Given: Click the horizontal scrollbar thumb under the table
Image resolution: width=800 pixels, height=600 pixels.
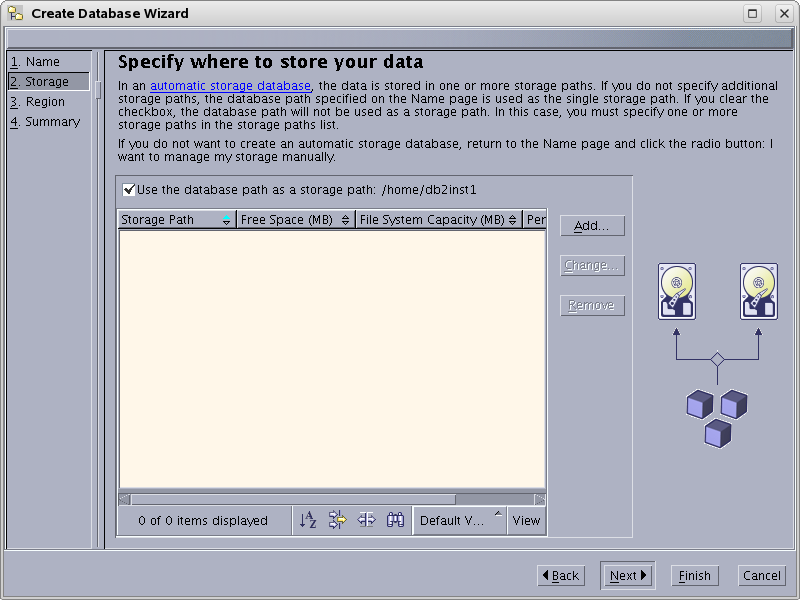Looking at the screenshot, I should 293,499.
